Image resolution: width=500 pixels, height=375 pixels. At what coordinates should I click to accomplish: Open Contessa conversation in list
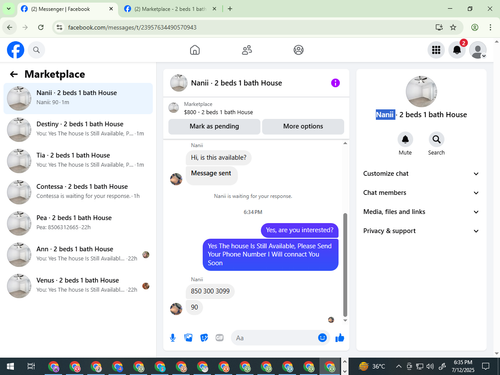click(x=78, y=192)
